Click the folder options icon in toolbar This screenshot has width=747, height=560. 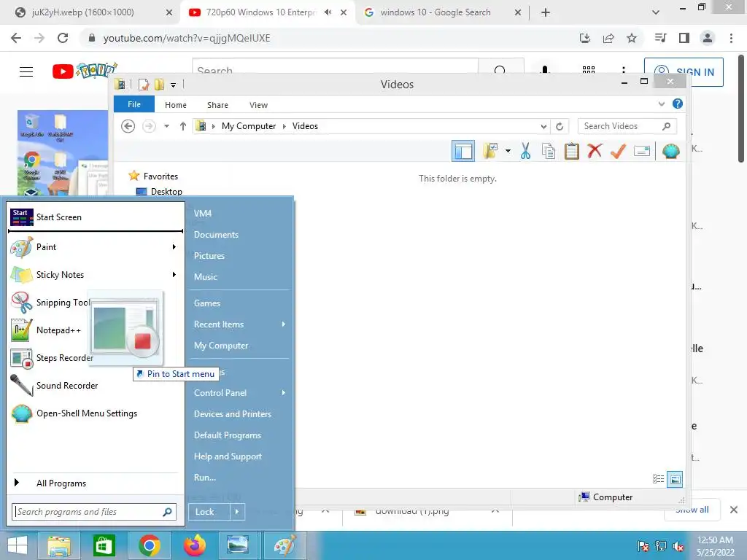[x=490, y=152]
